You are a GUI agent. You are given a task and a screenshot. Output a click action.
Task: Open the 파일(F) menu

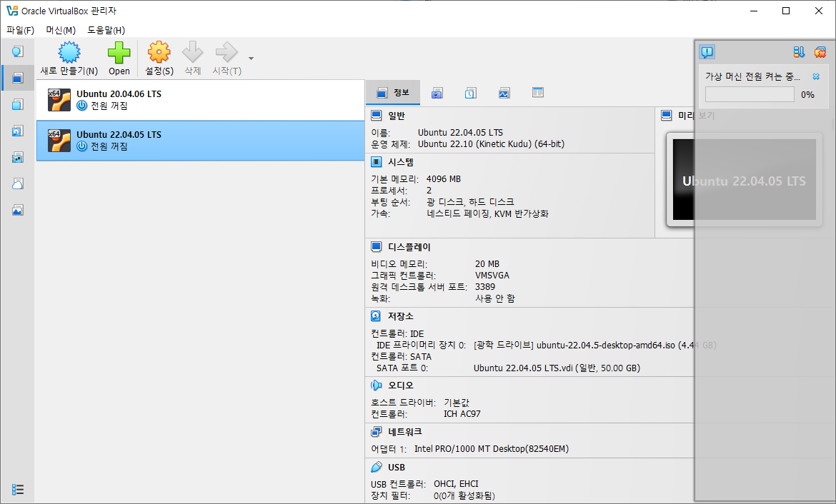[x=20, y=30]
